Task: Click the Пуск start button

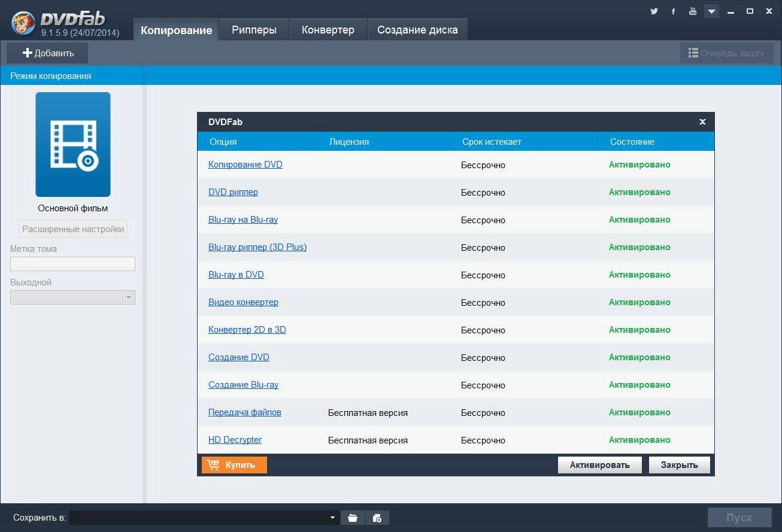Action: click(x=739, y=518)
